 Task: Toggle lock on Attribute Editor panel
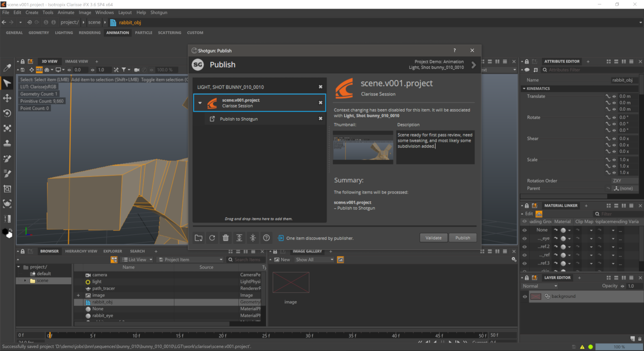click(527, 61)
